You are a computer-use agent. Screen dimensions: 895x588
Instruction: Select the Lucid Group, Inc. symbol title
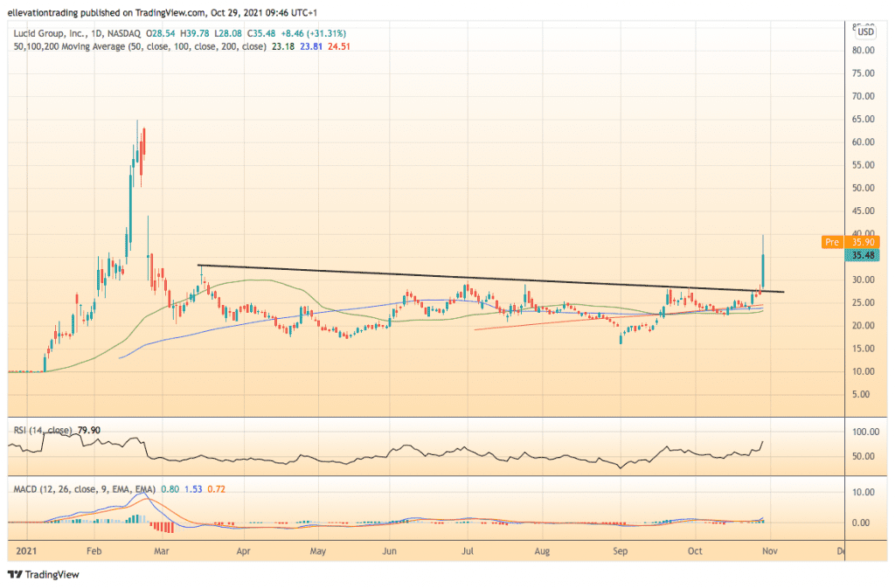(x=51, y=34)
